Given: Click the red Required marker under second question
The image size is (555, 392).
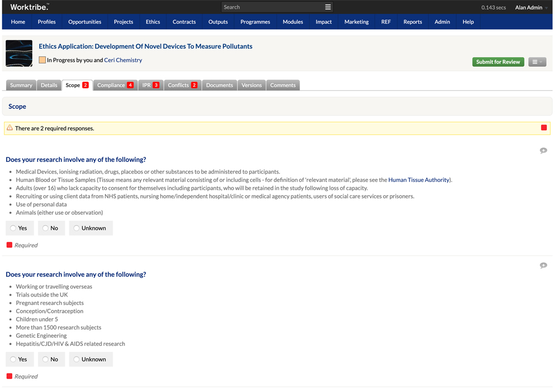Looking at the screenshot, I should coord(9,376).
